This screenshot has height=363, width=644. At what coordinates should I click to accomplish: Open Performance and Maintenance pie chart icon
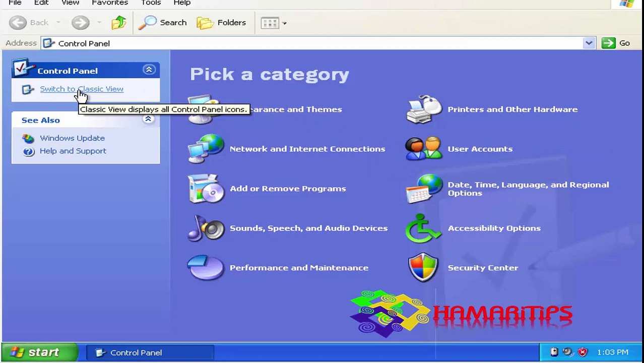tap(206, 267)
